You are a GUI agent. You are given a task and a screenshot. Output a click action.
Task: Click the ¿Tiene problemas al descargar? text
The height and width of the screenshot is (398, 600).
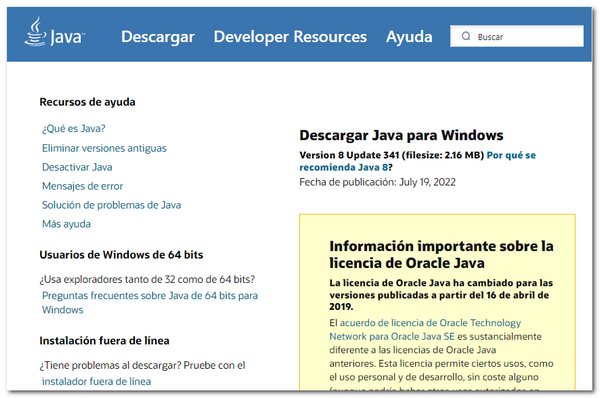[142, 365]
